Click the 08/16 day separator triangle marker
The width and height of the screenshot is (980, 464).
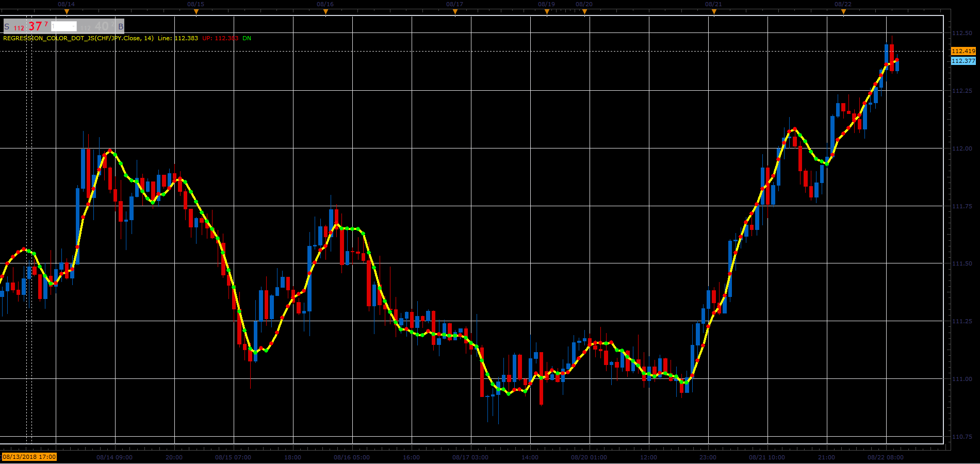325,12
